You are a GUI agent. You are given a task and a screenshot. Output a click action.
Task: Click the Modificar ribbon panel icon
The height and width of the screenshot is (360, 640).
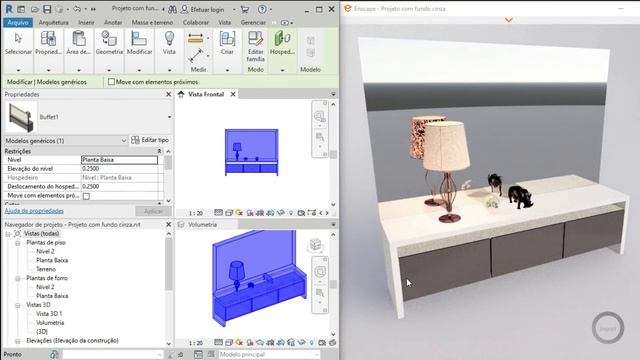point(139,39)
